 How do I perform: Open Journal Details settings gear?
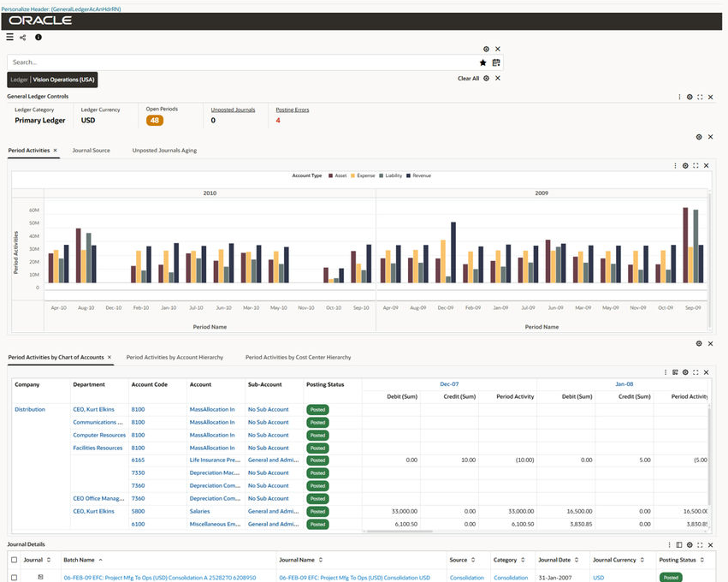click(690, 545)
